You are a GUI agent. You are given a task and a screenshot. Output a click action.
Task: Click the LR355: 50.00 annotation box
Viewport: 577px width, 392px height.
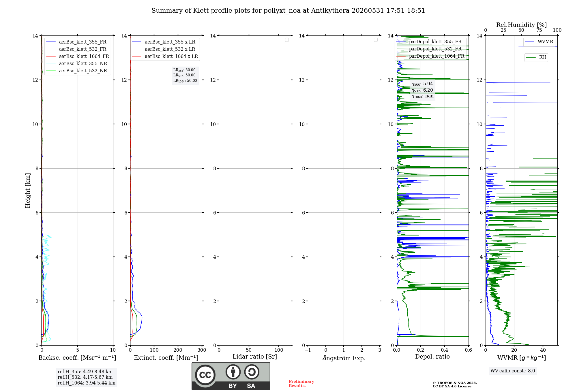point(185,75)
